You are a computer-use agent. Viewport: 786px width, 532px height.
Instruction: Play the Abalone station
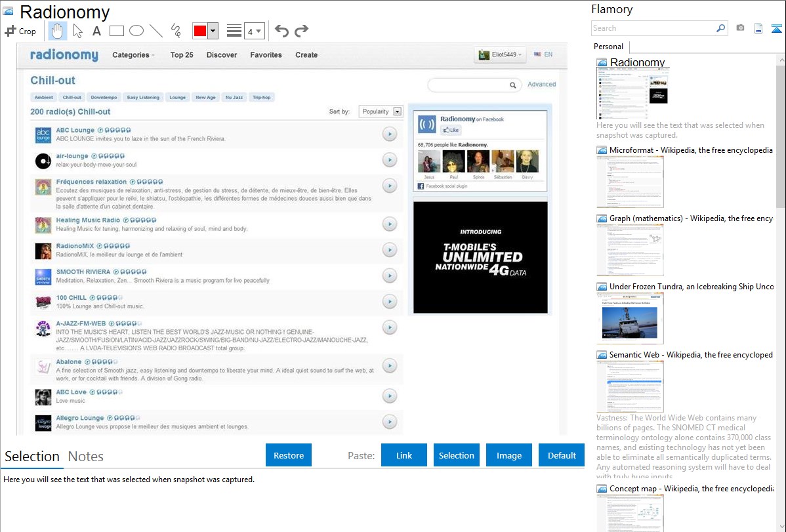pyautogui.click(x=390, y=366)
